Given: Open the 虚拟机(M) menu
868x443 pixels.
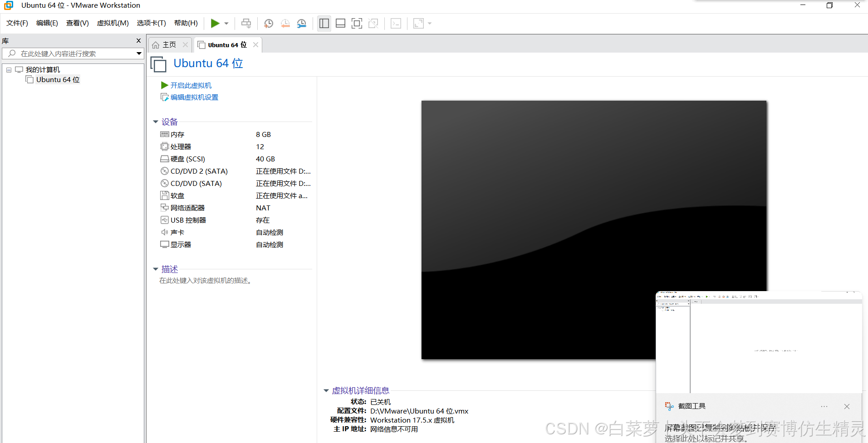Looking at the screenshot, I should (x=113, y=23).
